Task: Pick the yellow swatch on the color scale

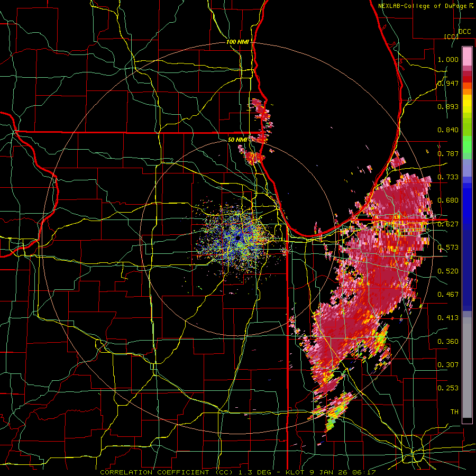Action: point(467,104)
